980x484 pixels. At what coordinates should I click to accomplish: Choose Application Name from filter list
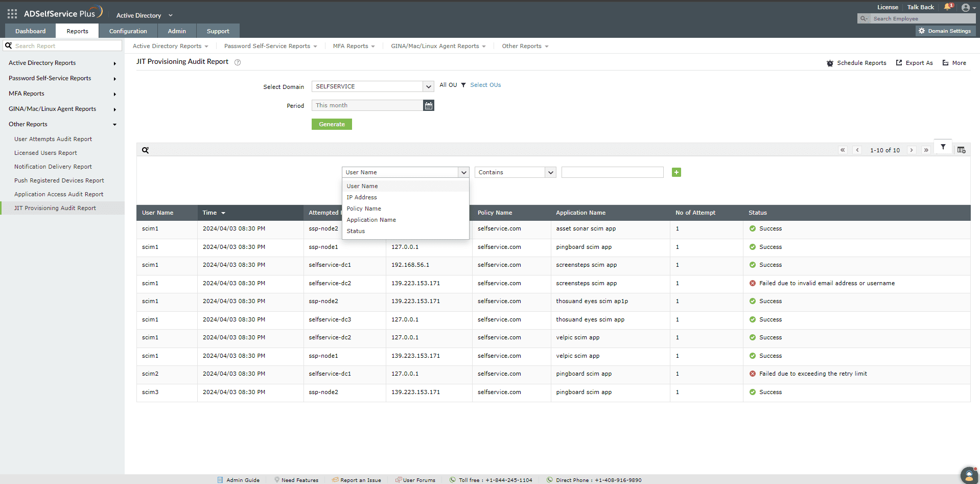click(406, 220)
